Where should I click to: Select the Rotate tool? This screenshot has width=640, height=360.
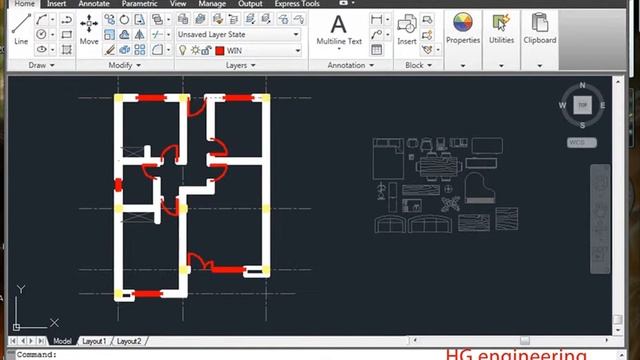[x=124, y=19]
